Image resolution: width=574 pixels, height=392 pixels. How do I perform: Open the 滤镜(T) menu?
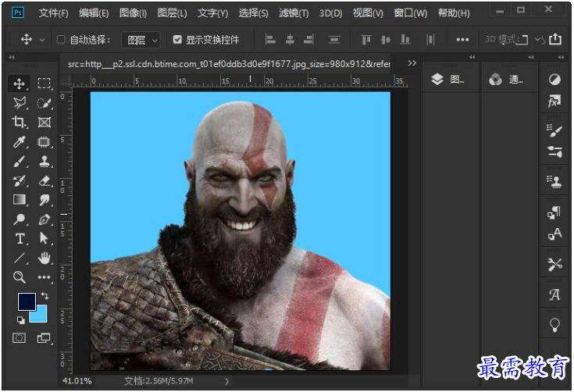(x=294, y=13)
